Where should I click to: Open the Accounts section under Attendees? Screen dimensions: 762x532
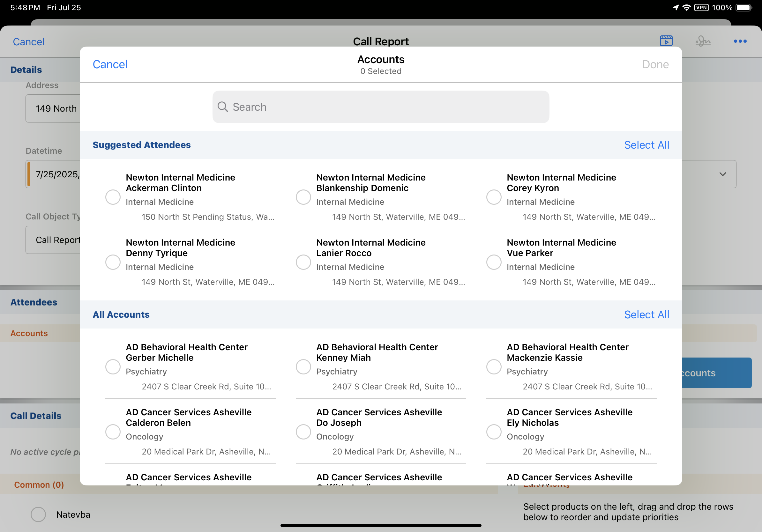tap(29, 333)
